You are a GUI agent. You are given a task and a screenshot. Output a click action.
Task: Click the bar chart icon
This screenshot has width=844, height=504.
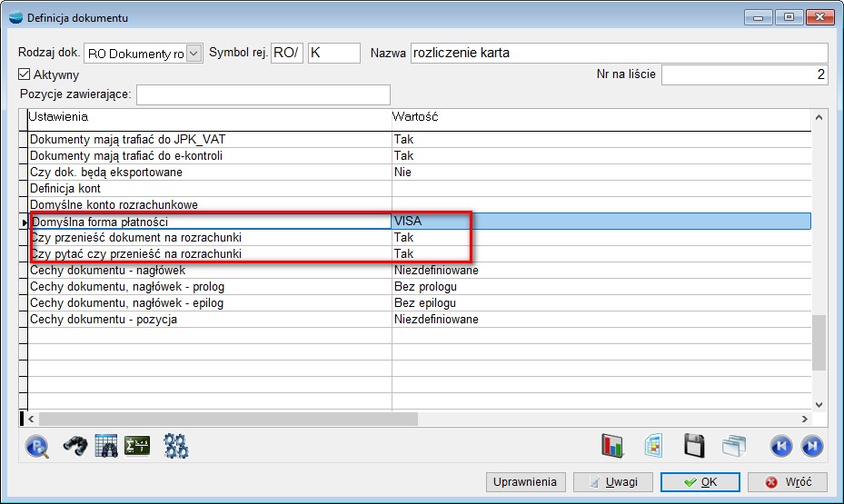[612, 446]
